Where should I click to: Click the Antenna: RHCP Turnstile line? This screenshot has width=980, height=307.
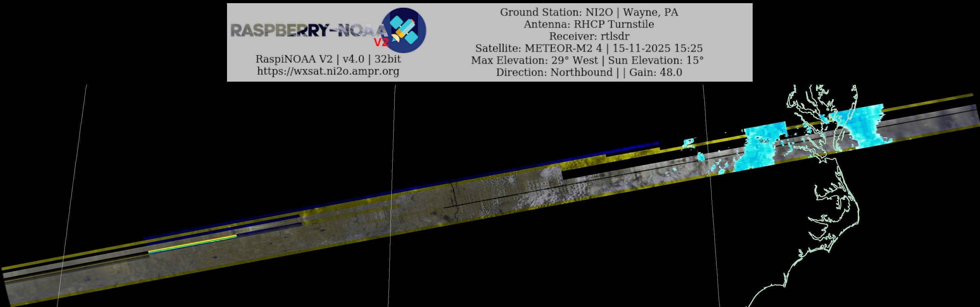tap(589, 24)
